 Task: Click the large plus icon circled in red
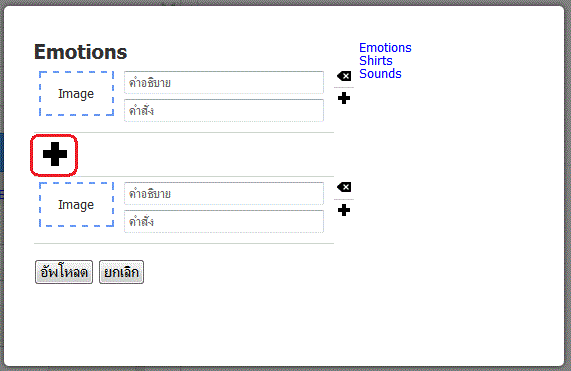pyautogui.click(x=55, y=154)
